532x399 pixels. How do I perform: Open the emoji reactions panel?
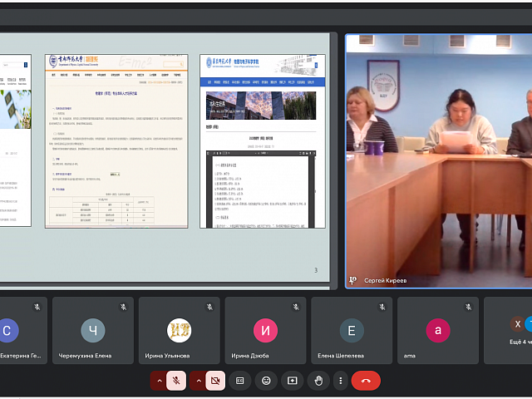266,380
